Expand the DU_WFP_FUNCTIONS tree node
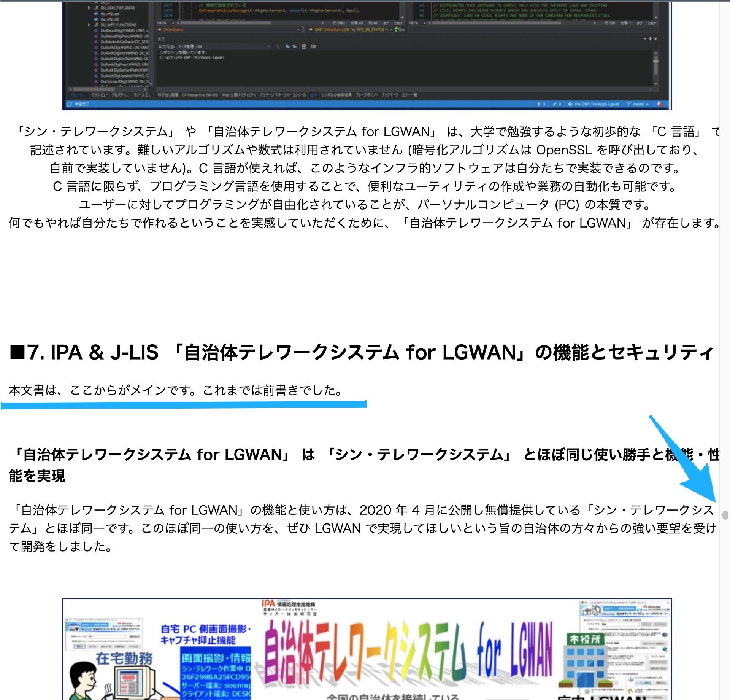The width and height of the screenshot is (730, 700). pyautogui.click(x=89, y=25)
